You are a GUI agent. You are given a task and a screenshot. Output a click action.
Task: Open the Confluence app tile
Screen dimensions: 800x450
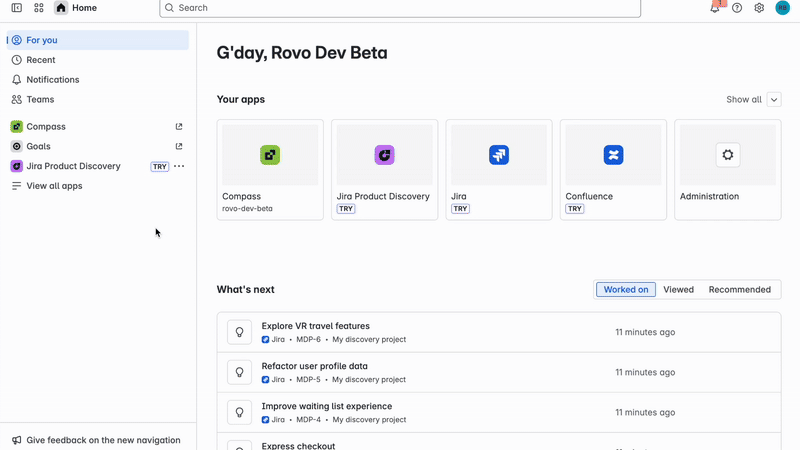point(613,169)
